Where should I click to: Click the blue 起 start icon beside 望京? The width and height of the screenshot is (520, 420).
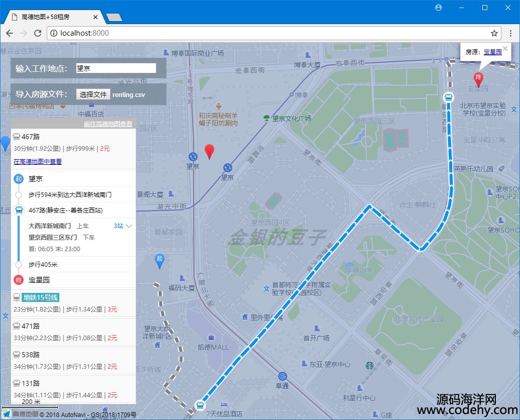coord(19,179)
